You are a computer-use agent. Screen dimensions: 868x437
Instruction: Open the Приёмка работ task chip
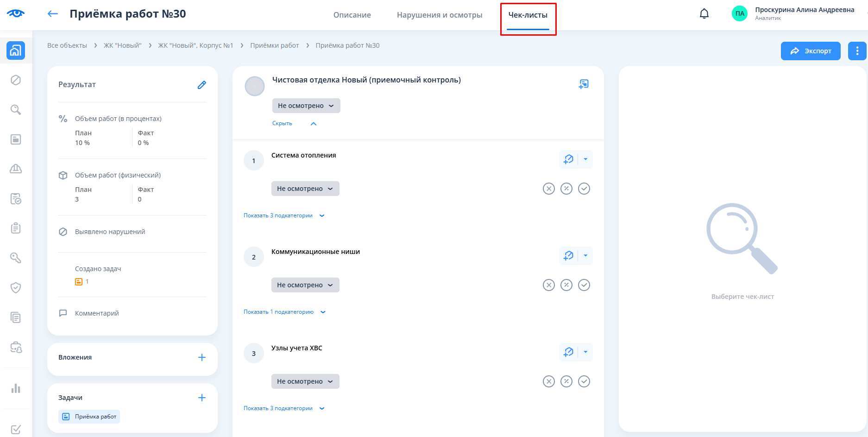(x=89, y=417)
